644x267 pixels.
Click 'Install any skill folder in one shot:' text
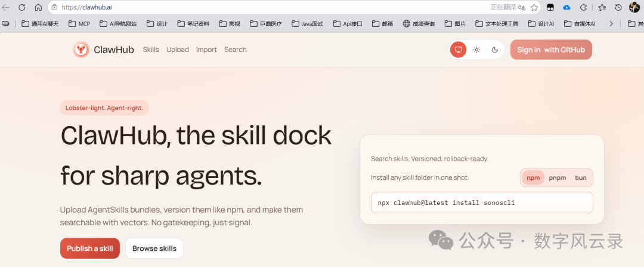pos(420,178)
